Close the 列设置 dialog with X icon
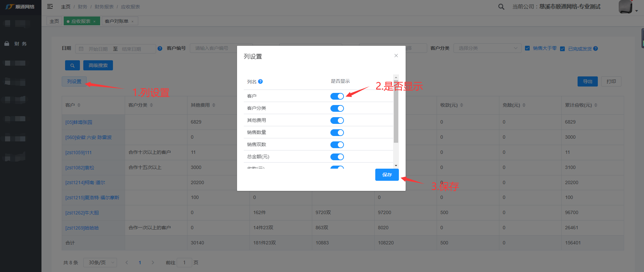644x272 pixels. click(x=396, y=56)
